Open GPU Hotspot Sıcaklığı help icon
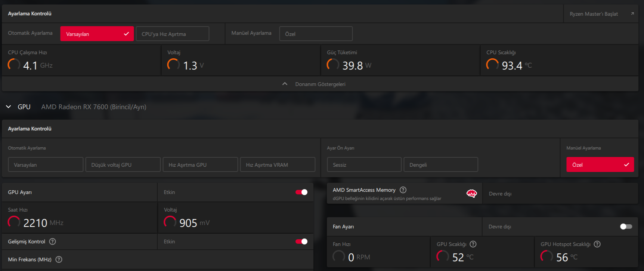 point(597,244)
